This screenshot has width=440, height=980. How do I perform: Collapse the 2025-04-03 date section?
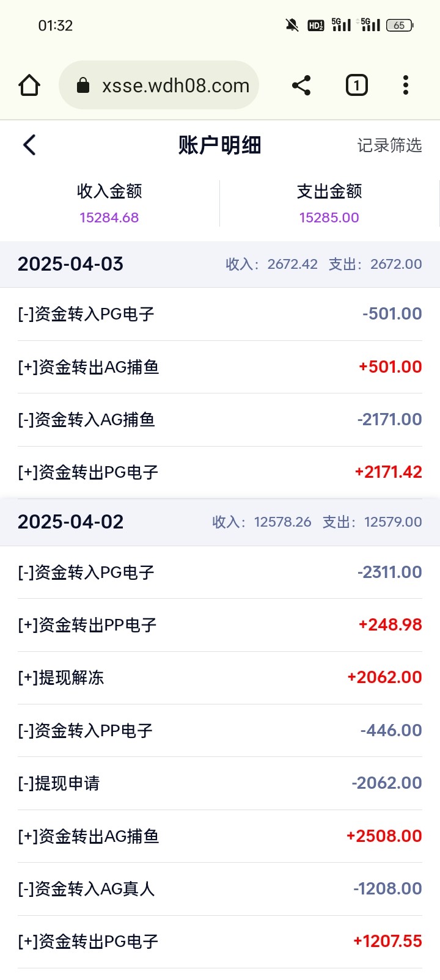coord(220,264)
